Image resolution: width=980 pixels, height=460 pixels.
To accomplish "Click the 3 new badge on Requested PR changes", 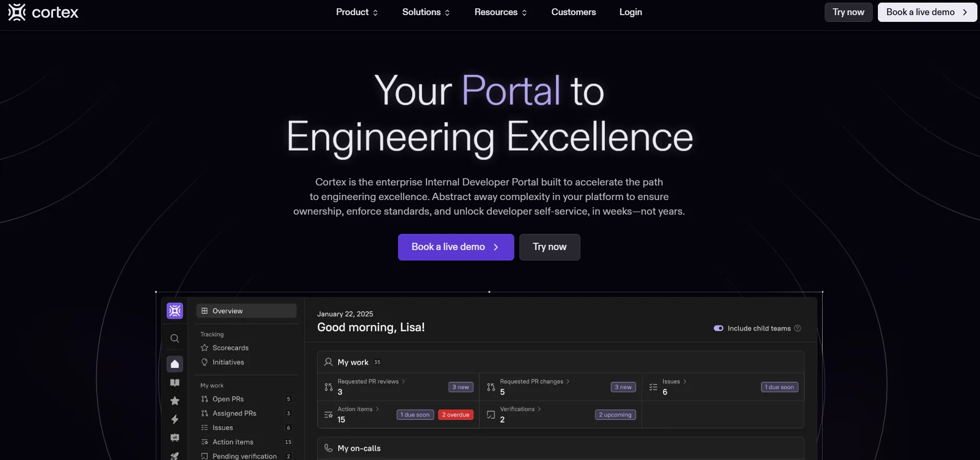I will click(623, 387).
